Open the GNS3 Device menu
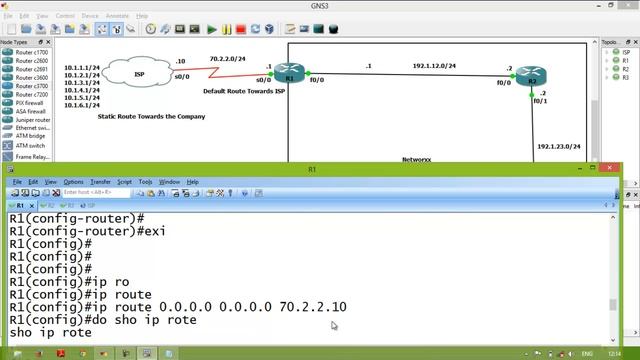The height and width of the screenshot is (360, 640). point(90,16)
